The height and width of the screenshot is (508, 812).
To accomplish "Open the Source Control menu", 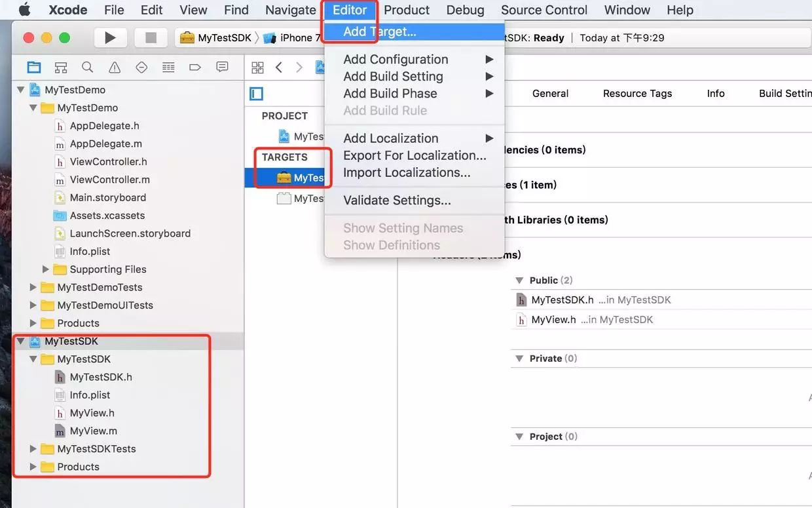I will (x=544, y=10).
